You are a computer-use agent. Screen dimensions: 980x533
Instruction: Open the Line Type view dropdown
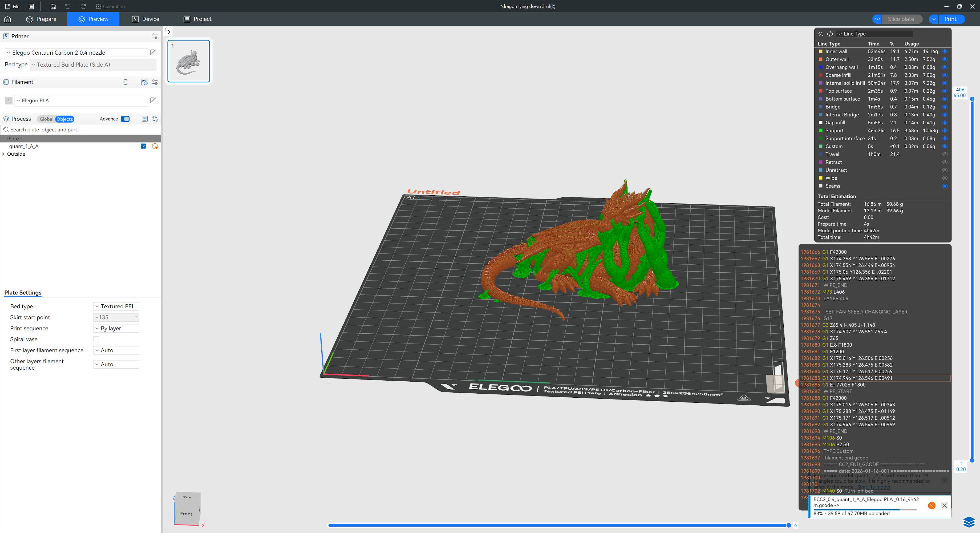click(x=874, y=34)
